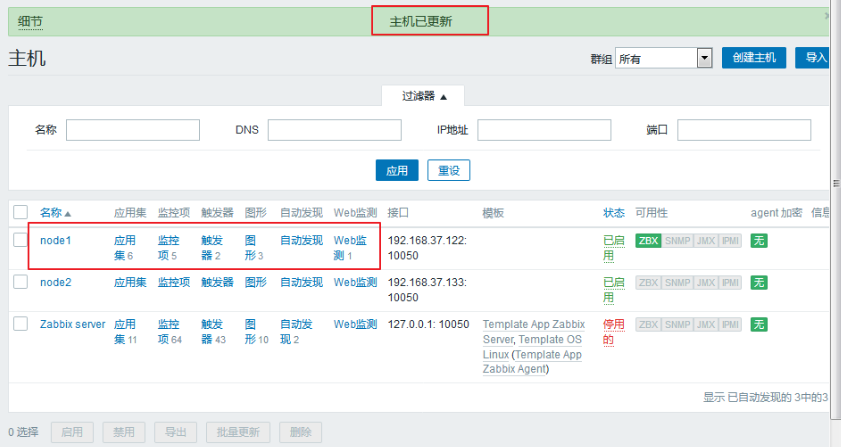Focus the DNS filter field
841x447 pixels.
click(x=335, y=130)
